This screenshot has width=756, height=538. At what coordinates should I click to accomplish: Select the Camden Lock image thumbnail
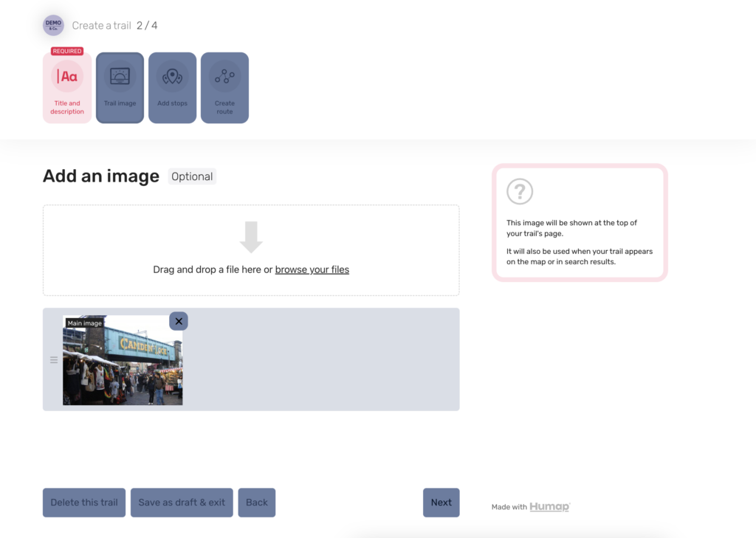pos(123,365)
